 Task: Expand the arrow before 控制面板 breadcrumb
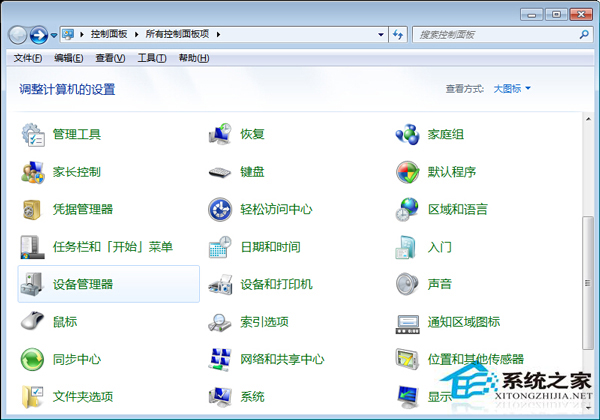[82, 34]
